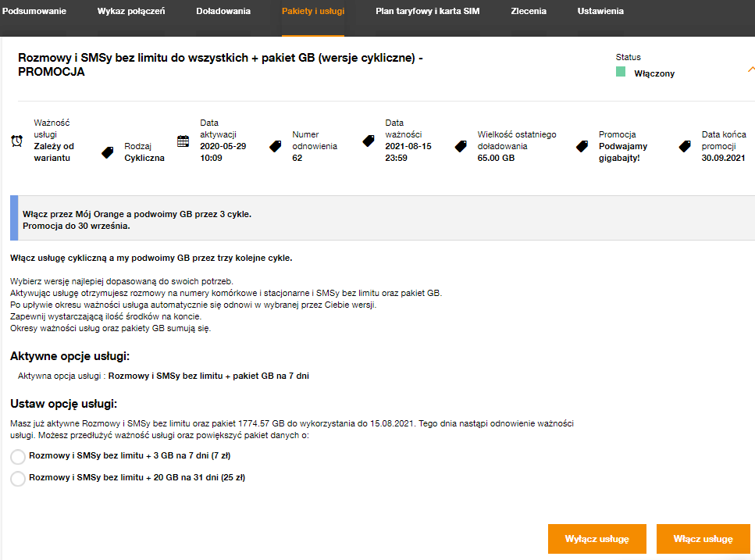Go to the Wykaz połączeń tab
The image size is (755, 560).
[x=131, y=12]
